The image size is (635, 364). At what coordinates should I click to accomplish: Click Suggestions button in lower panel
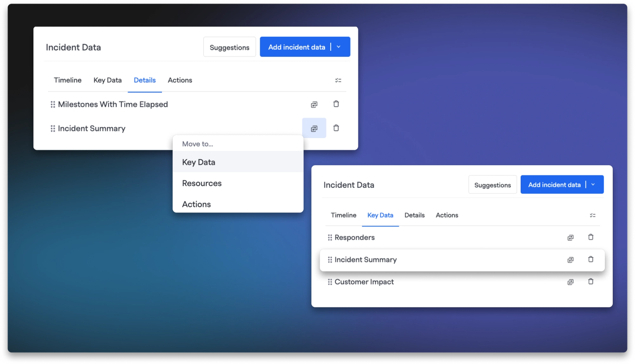click(x=493, y=185)
